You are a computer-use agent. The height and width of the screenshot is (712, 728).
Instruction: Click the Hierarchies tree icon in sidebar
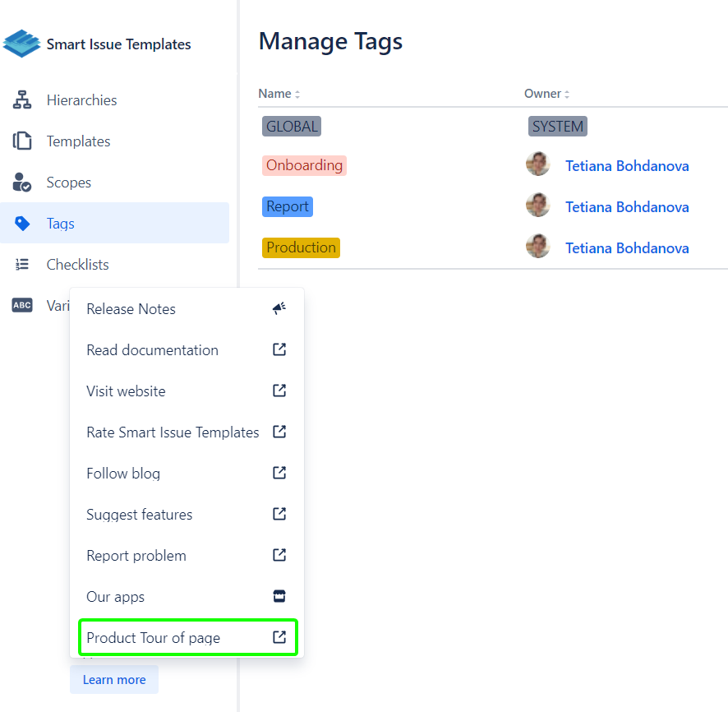22,100
